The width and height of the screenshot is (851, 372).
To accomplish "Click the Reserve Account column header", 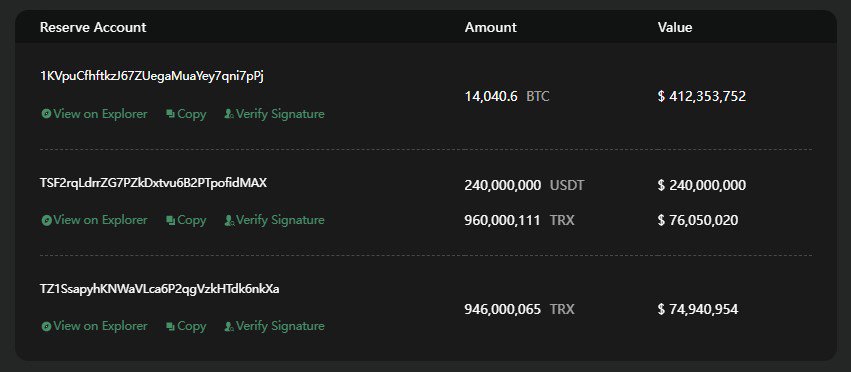I will 93,27.
